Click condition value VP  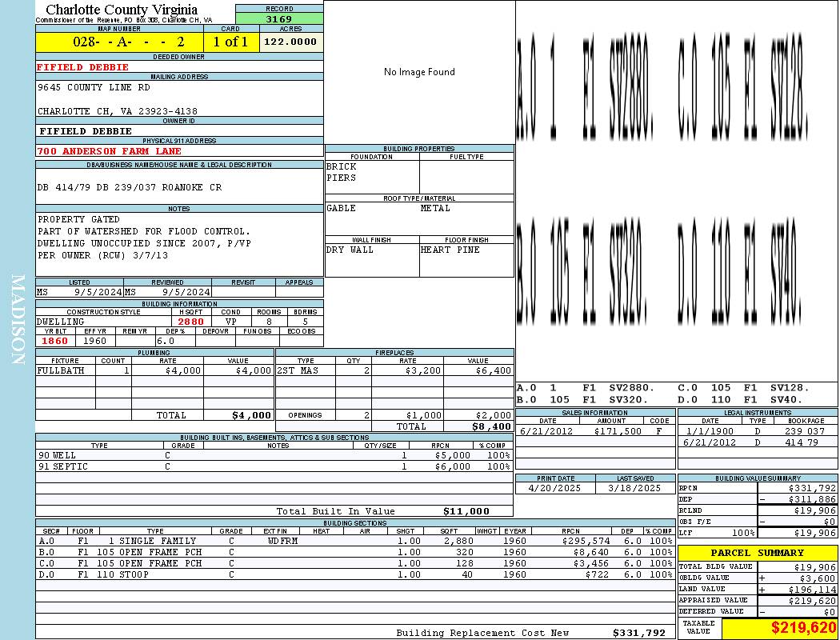[231, 322]
